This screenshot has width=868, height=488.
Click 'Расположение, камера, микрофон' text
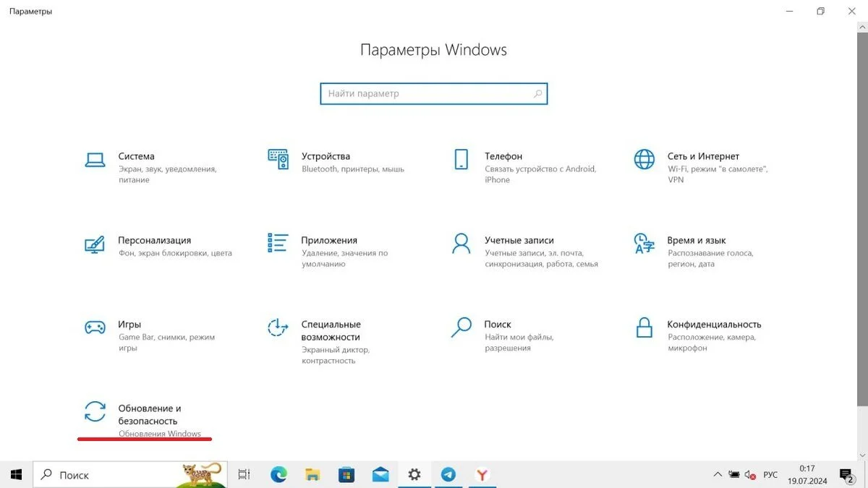coord(712,342)
